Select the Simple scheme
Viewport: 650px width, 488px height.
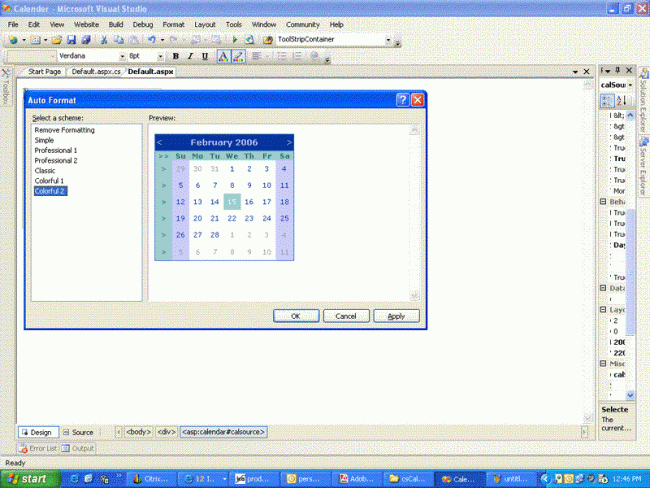coord(44,140)
